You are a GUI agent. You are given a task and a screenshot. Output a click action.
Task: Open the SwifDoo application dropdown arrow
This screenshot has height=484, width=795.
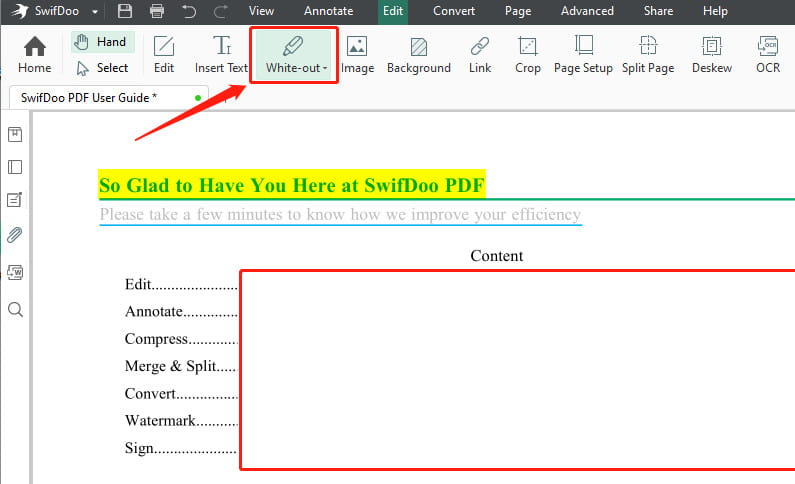95,11
